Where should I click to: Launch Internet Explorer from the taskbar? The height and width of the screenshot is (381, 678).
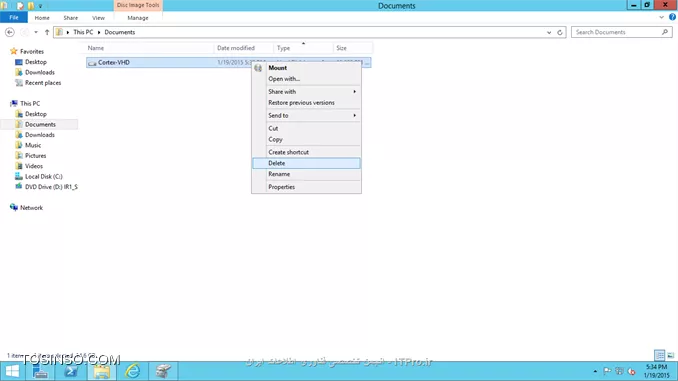(x=132, y=371)
